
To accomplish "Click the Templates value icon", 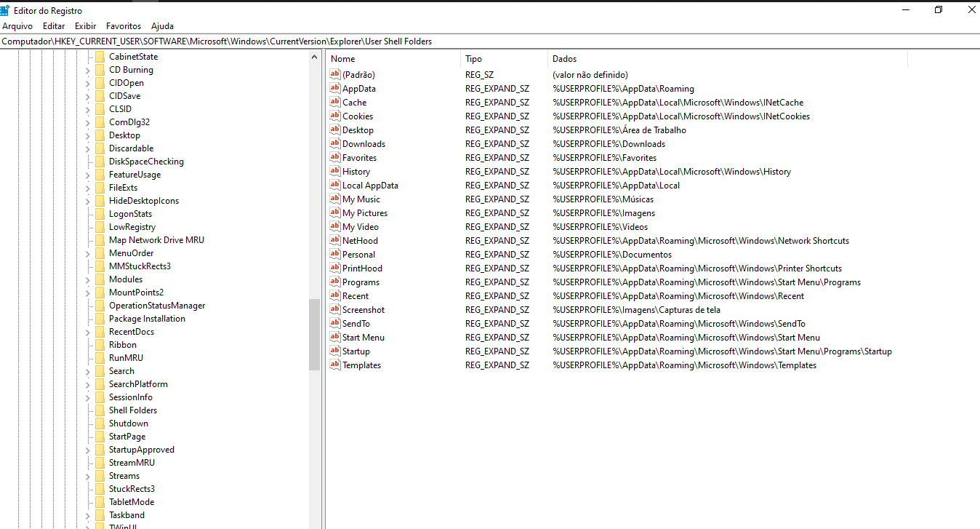I will (x=334, y=365).
